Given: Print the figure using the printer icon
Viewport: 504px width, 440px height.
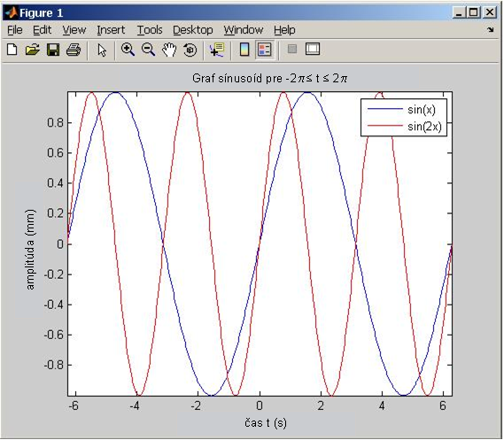Looking at the screenshot, I should [x=74, y=50].
